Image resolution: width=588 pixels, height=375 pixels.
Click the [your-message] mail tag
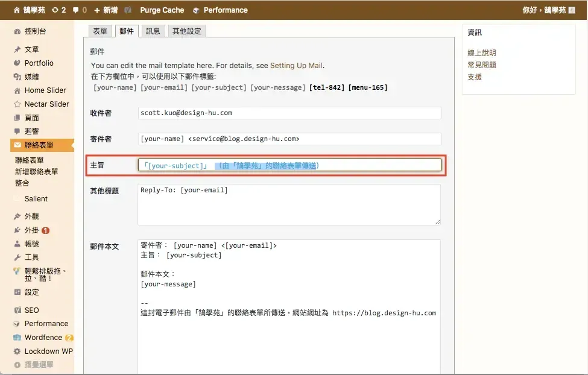[278, 87]
